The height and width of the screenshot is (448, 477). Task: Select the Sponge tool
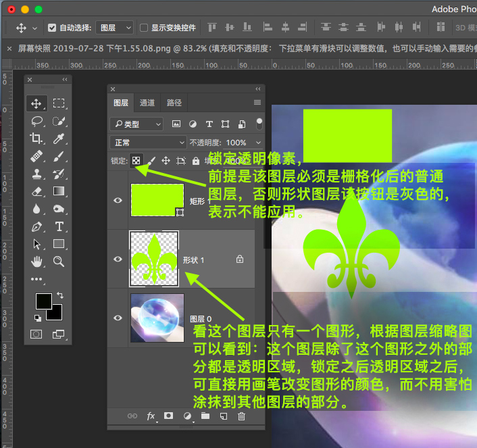(x=59, y=209)
